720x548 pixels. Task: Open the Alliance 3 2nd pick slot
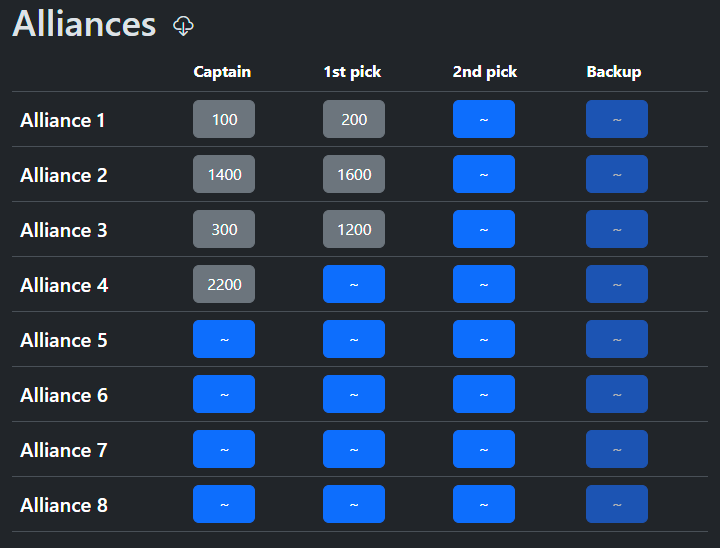tap(484, 229)
